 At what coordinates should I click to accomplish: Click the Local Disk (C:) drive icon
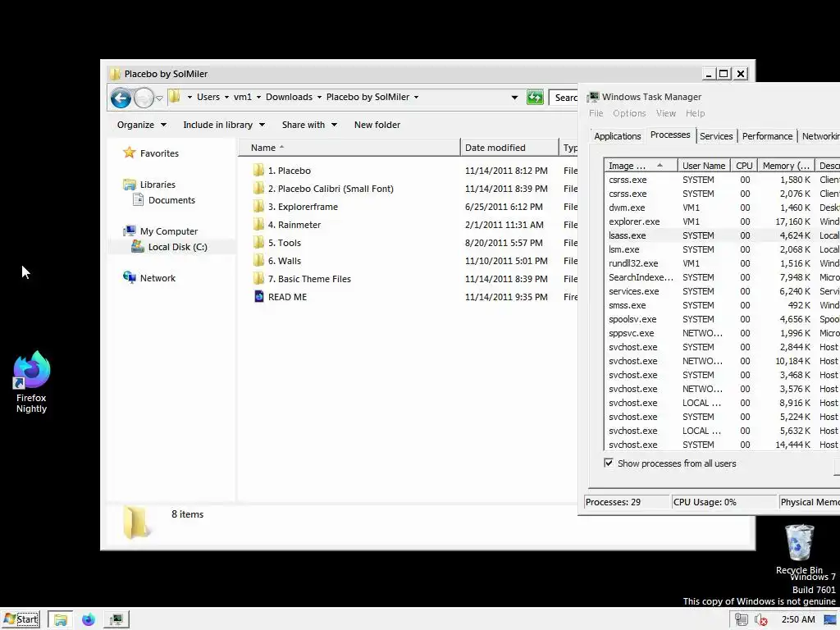(138, 246)
